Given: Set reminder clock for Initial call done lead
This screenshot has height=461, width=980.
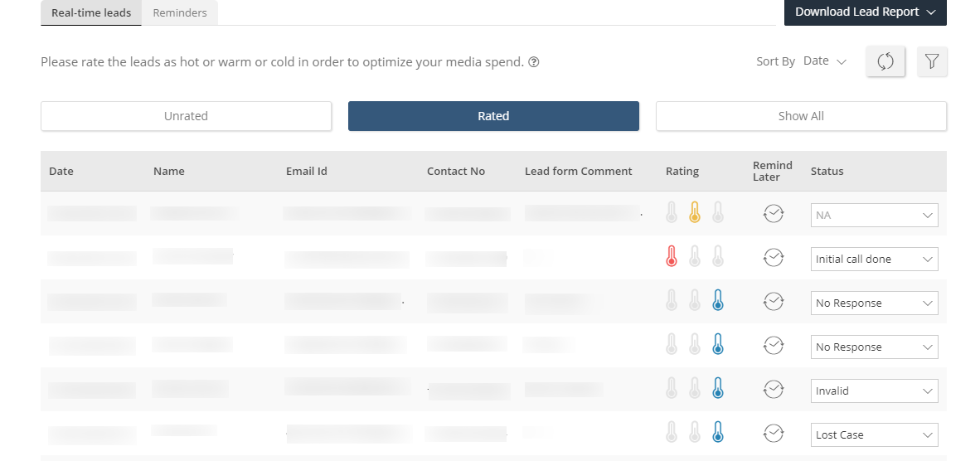Looking at the screenshot, I should pyautogui.click(x=773, y=257).
